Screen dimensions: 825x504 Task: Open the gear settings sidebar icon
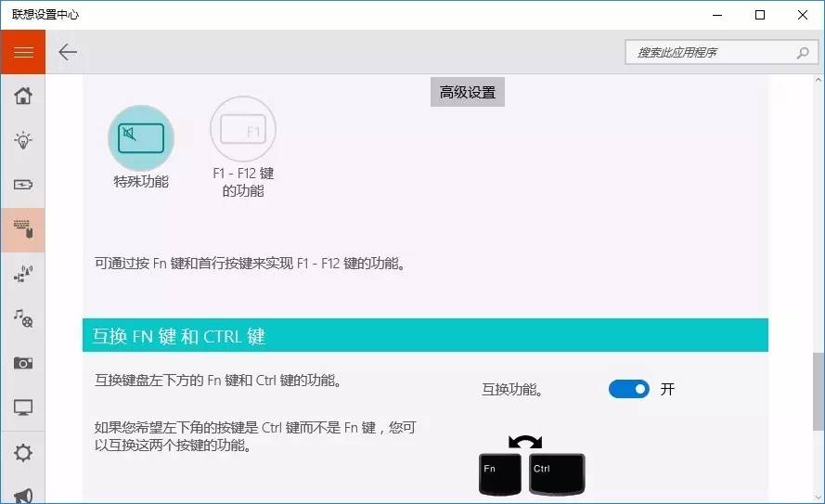22,453
